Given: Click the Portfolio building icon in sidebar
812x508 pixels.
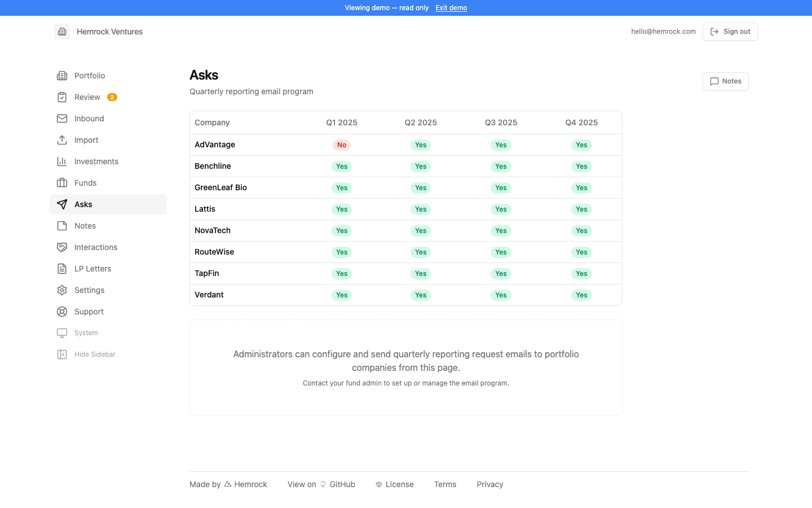Looking at the screenshot, I should [x=62, y=76].
